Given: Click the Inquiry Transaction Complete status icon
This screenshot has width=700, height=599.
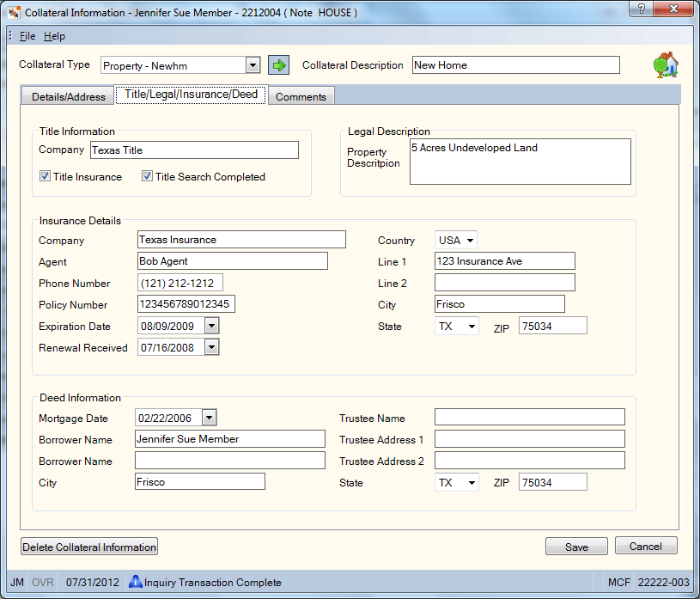Looking at the screenshot, I should tap(135, 582).
